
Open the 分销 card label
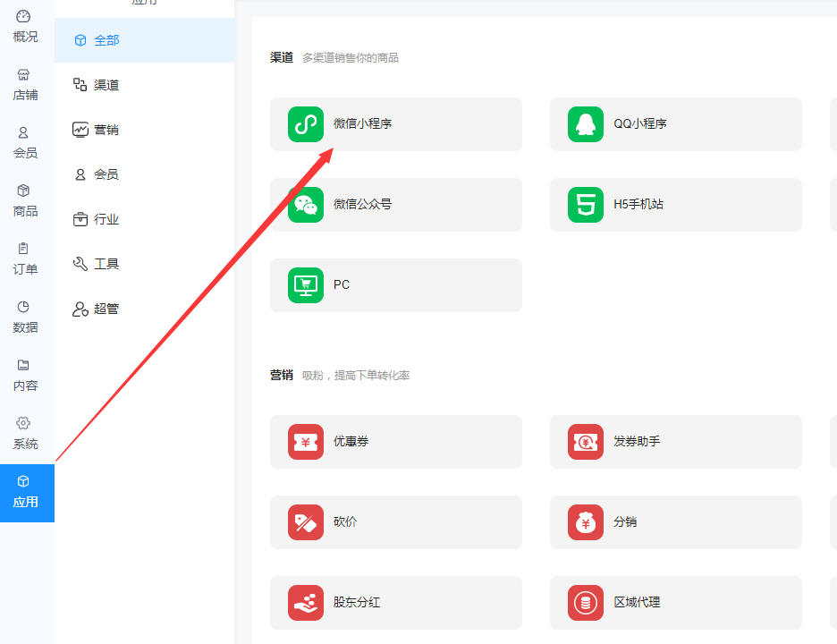point(625,521)
